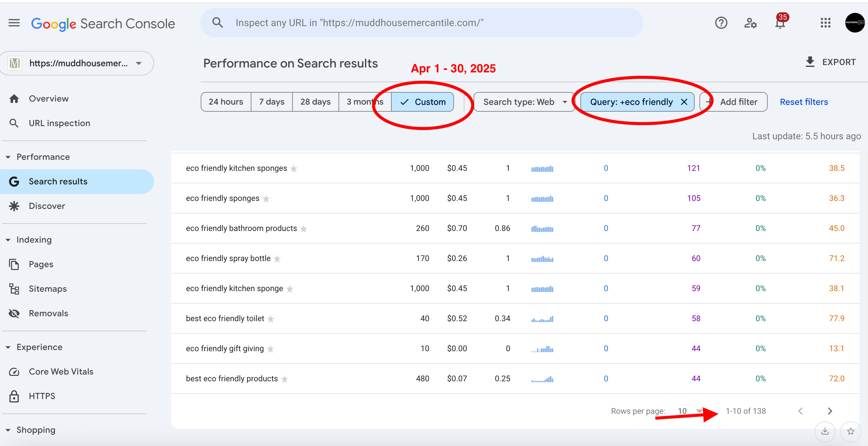This screenshot has height=446, width=868.
Task: Open Core Web Vitals in the sidebar
Action: [61, 371]
